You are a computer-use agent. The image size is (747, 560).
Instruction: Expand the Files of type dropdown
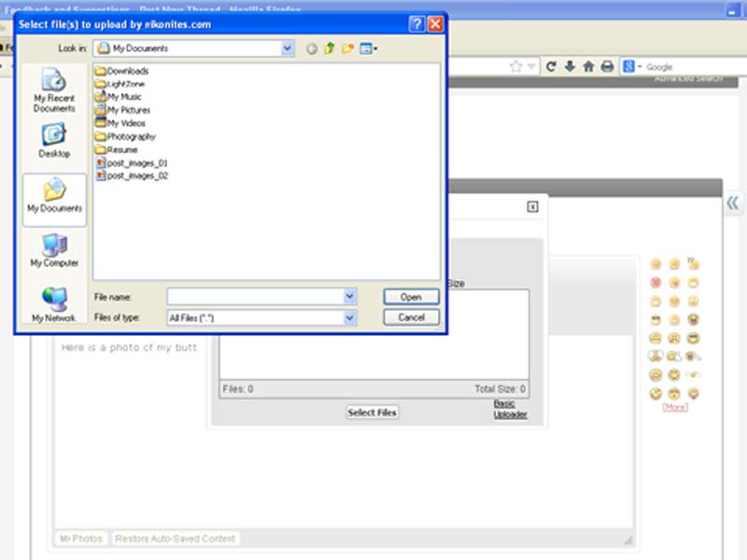click(350, 318)
